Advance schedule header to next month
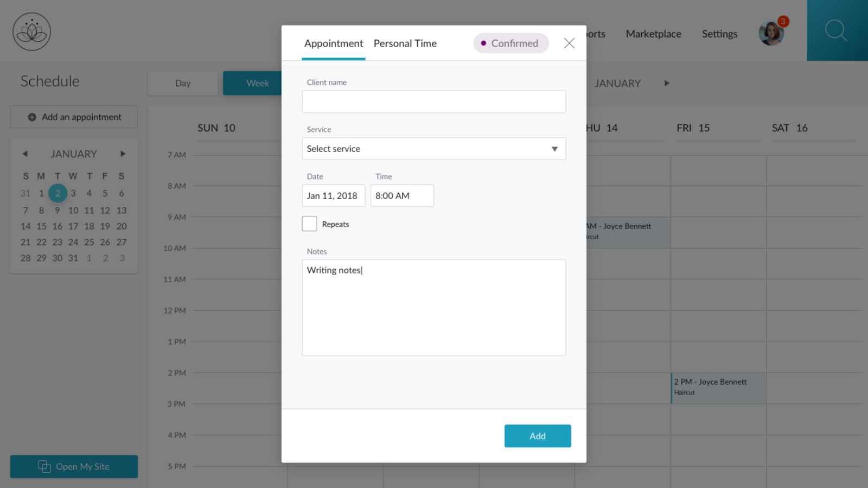Image resolution: width=868 pixels, height=488 pixels. pos(667,83)
